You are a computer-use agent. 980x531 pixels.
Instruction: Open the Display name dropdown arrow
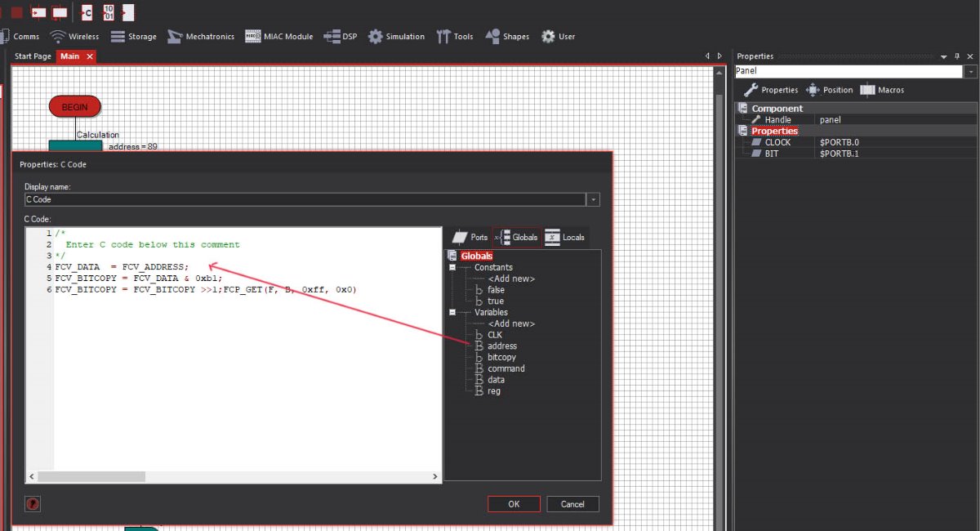click(594, 199)
